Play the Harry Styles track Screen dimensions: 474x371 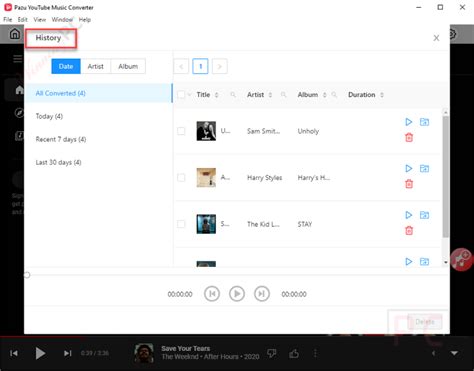(x=409, y=168)
